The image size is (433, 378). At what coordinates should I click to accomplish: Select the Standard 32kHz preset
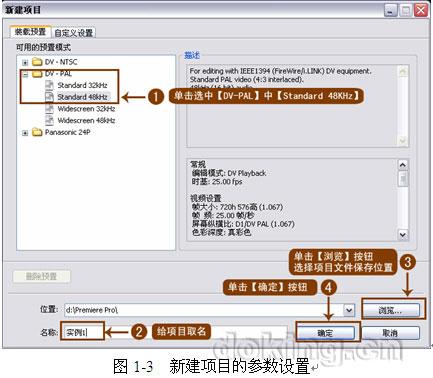[x=82, y=85]
